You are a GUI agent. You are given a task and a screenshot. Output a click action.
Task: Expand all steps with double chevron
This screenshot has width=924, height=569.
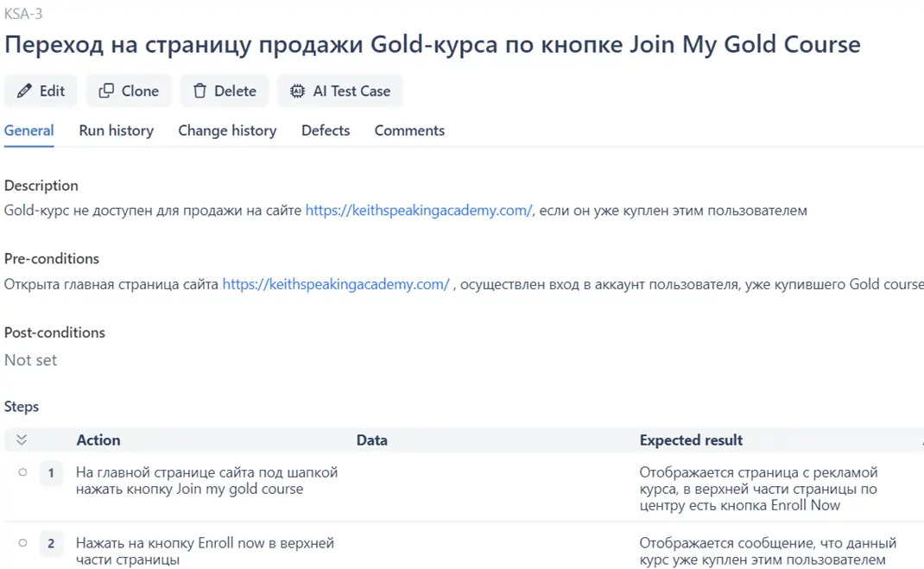[22, 440]
